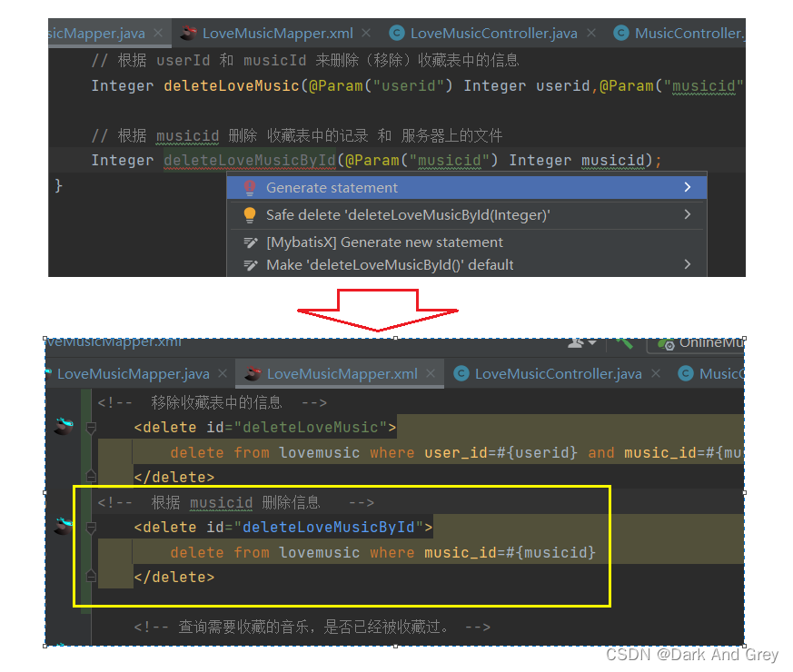Click pencil icon beside Make default entry
Image resolution: width=793 pixels, height=672 pixels.
click(x=251, y=265)
